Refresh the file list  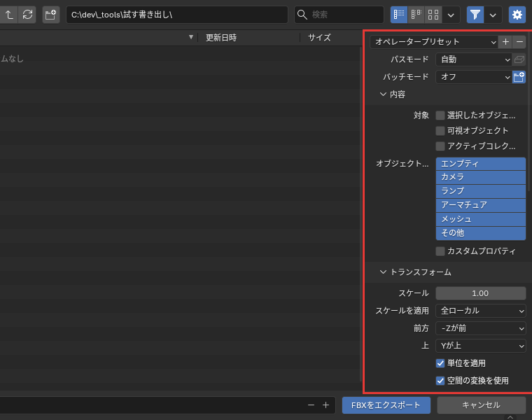pos(27,15)
